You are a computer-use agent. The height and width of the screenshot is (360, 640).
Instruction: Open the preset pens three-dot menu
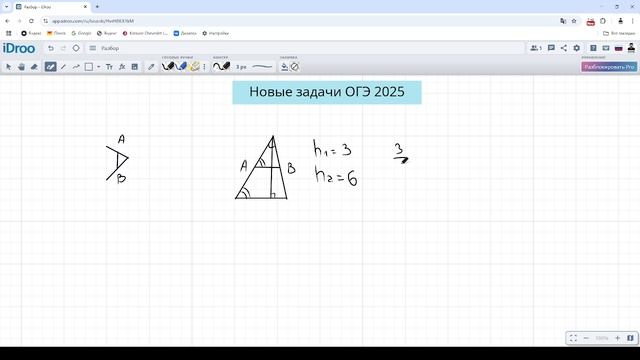(204, 67)
